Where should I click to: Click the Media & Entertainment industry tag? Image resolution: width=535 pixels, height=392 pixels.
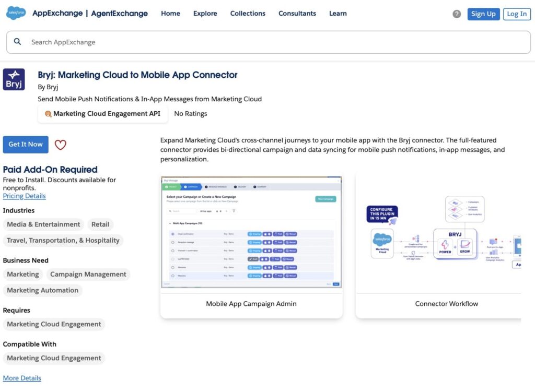click(x=43, y=224)
